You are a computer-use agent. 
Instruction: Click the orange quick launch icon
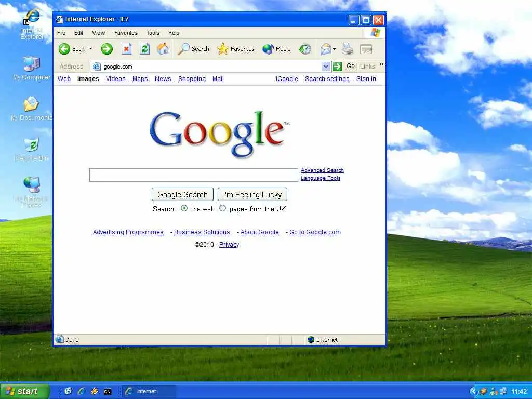tap(95, 391)
